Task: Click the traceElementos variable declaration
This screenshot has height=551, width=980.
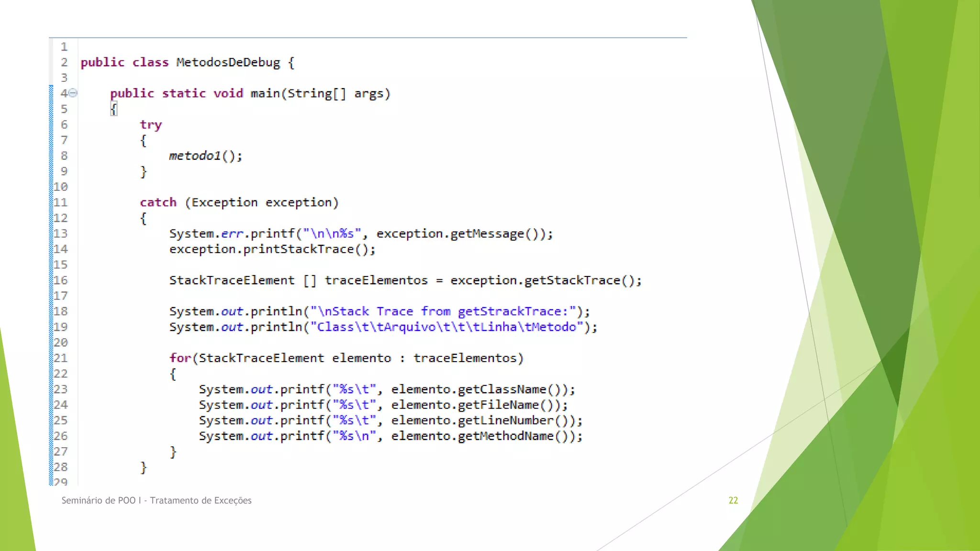Action: point(376,280)
